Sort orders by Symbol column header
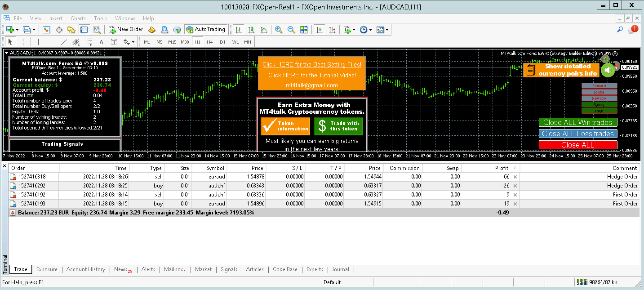 click(209, 168)
